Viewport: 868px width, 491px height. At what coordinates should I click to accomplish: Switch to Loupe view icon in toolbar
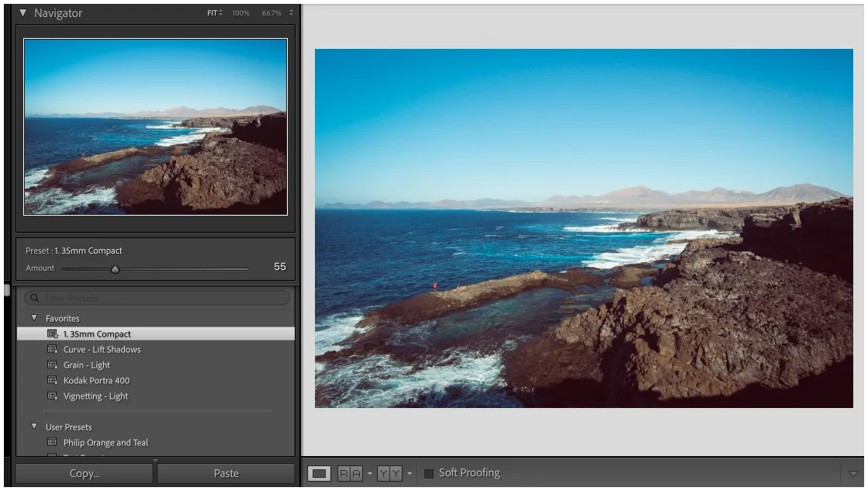319,473
